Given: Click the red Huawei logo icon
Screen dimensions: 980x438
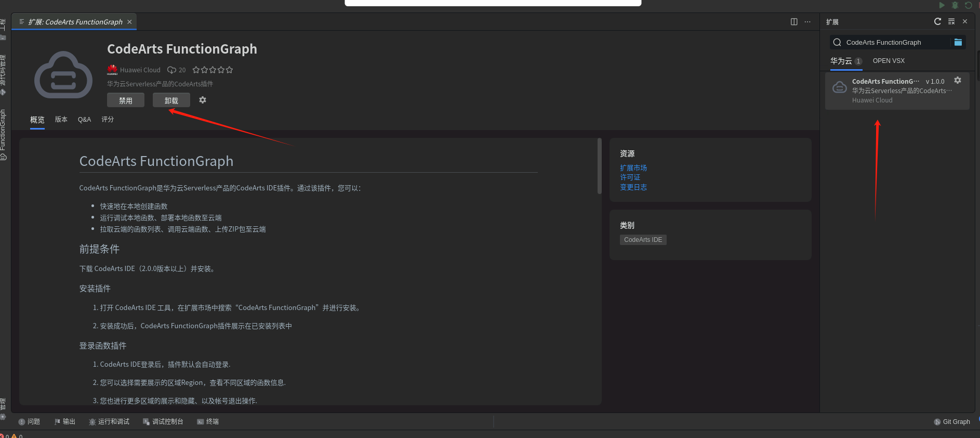Looking at the screenshot, I should tap(112, 70).
